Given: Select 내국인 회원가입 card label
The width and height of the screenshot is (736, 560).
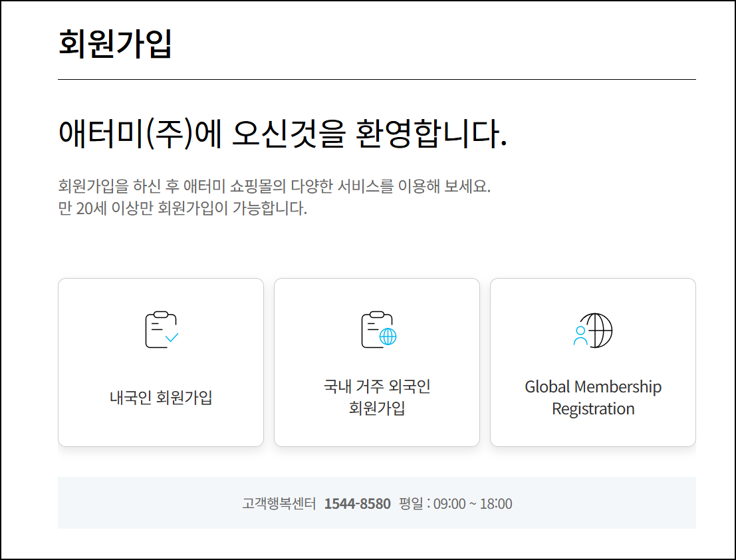Looking at the screenshot, I should click(161, 398).
